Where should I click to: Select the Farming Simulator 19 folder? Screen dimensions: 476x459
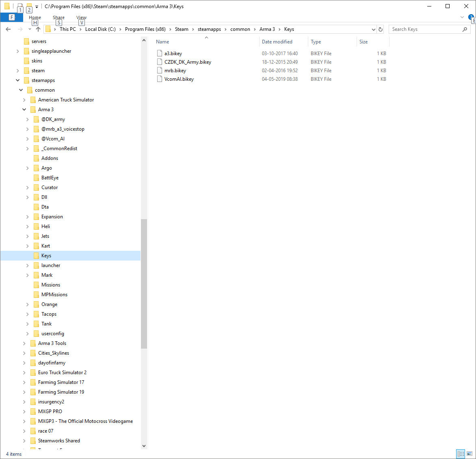coord(61,392)
